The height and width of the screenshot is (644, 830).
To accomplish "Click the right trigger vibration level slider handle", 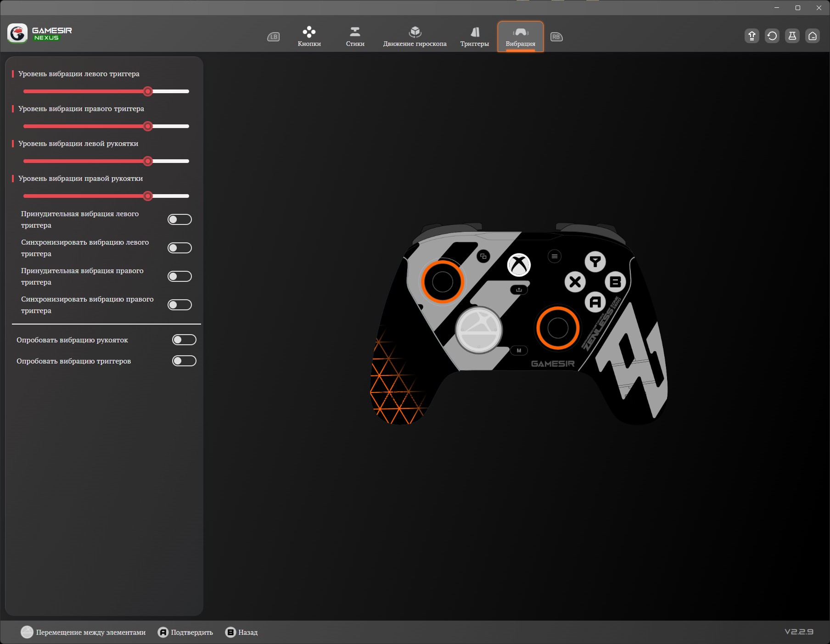I will (148, 126).
